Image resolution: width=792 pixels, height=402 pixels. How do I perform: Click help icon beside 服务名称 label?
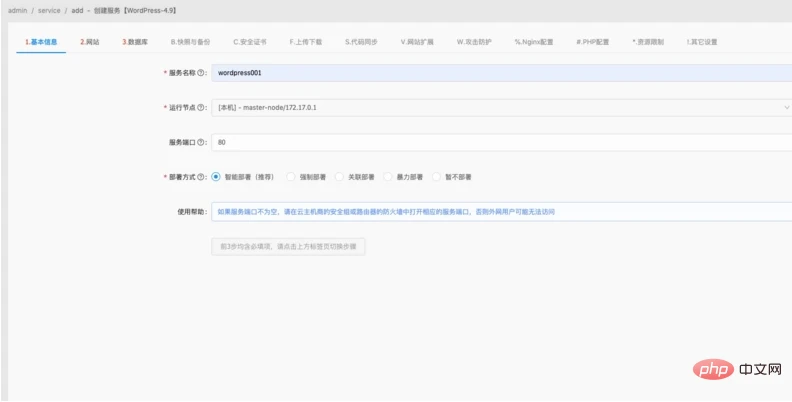click(x=201, y=73)
